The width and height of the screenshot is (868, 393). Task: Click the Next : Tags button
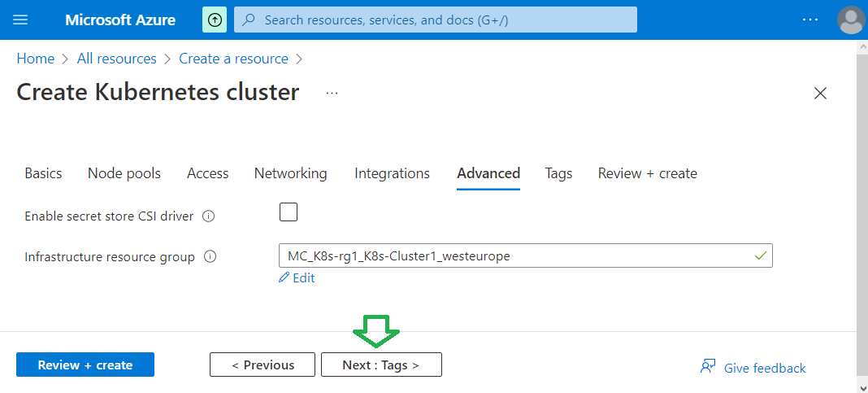(381, 365)
